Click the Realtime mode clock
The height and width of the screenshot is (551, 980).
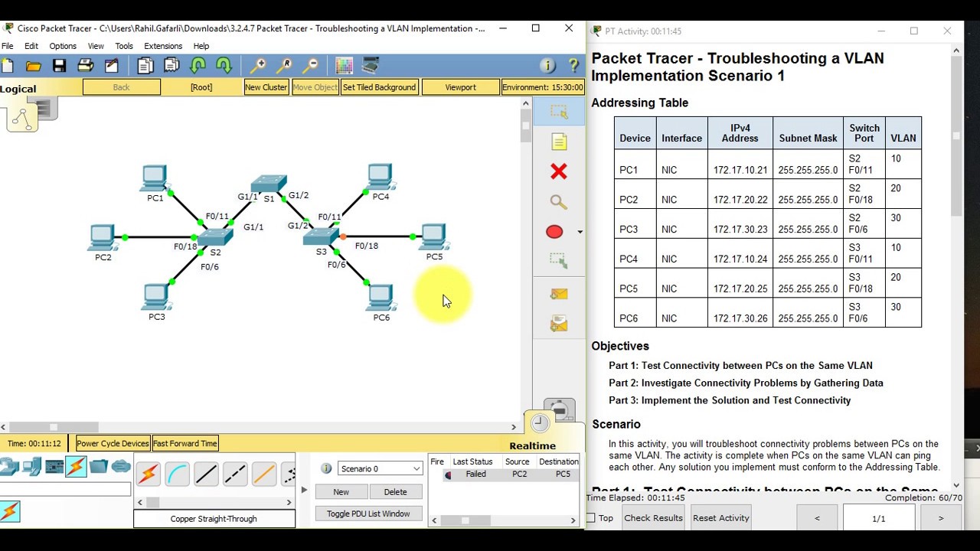540,423
